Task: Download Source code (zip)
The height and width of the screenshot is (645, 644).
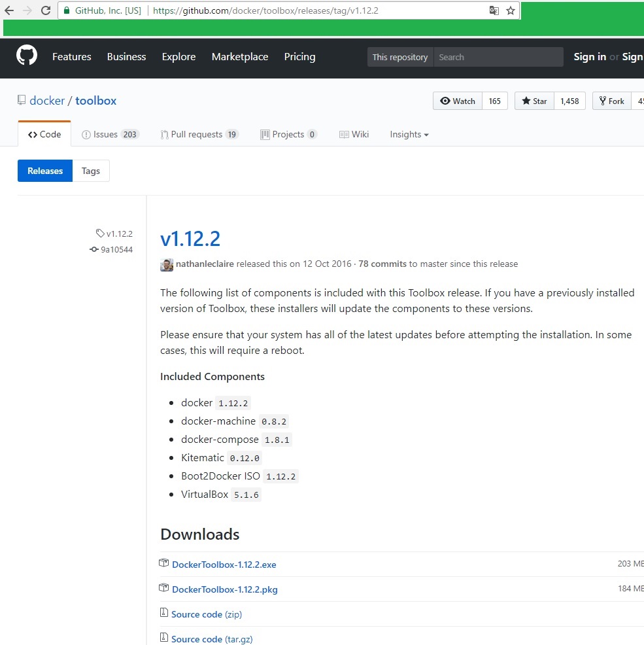Action: [207, 614]
